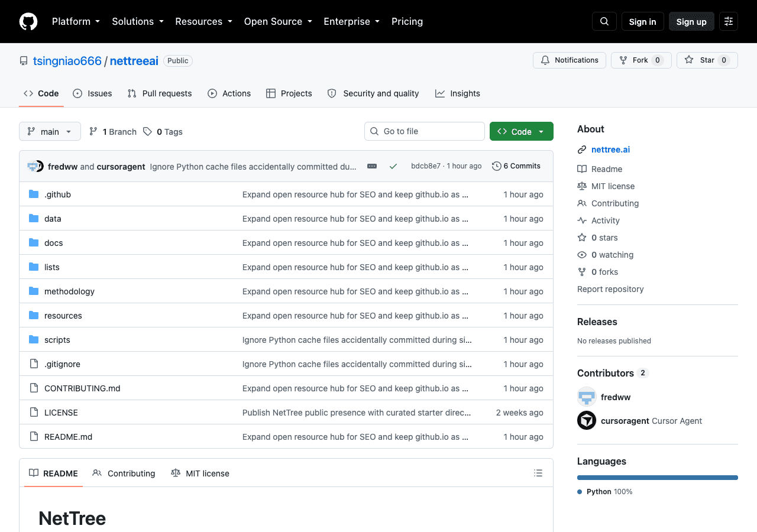Click the Python language bar
This screenshot has width=757, height=532.
[658, 478]
